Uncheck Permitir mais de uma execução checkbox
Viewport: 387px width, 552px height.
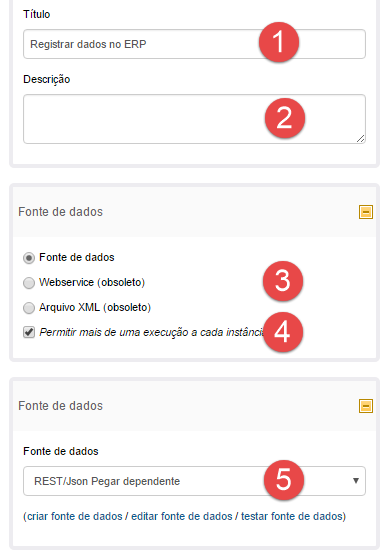(29, 332)
